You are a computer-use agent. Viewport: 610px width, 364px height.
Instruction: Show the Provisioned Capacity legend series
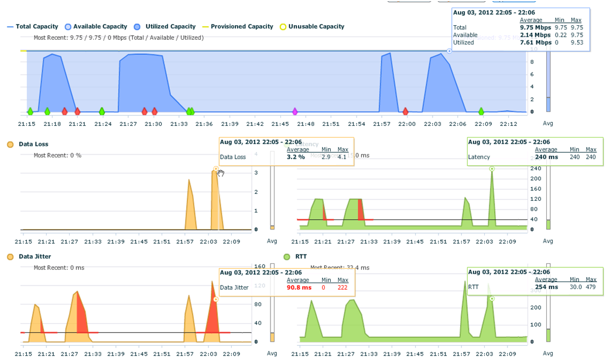(237, 26)
